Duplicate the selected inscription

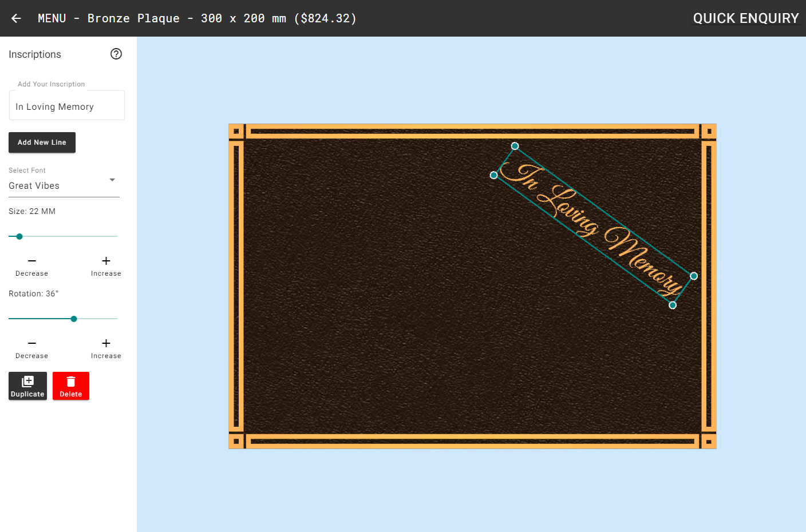pyautogui.click(x=27, y=386)
